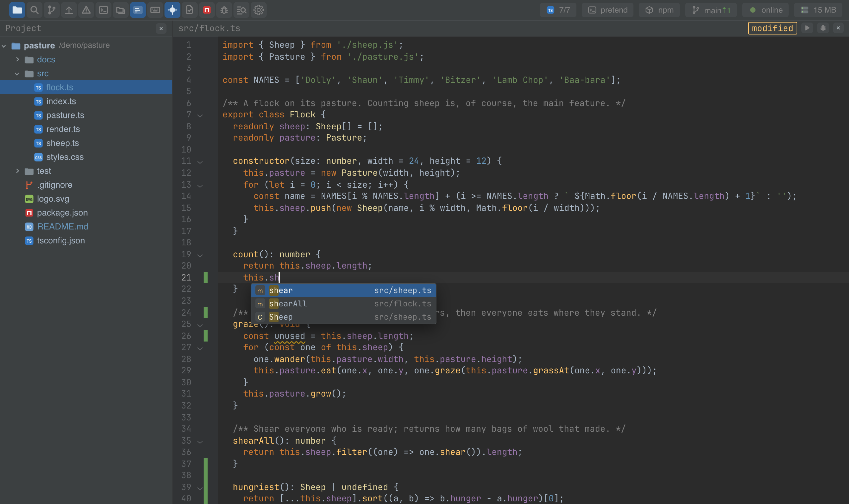Click the modified badge
This screenshot has height=504, width=849.
pyautogui.click(x=773, y=28)
